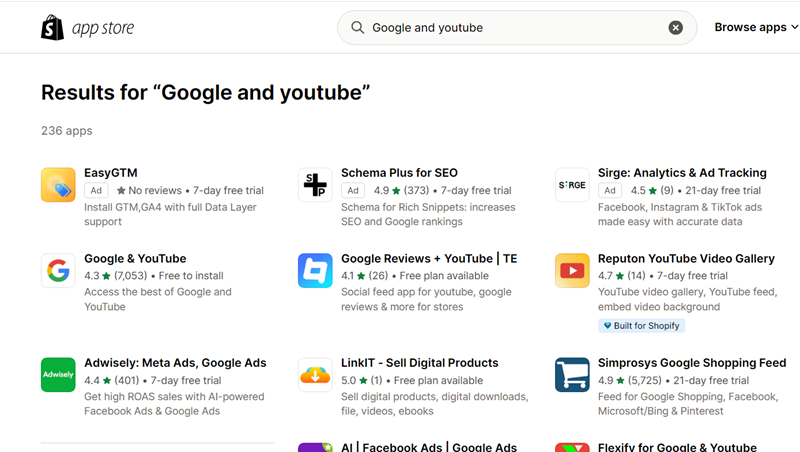Click the Shopify bag logo icon
This screenshot has width=800, height=452.
pyautogui.click(x=53, y=27)
